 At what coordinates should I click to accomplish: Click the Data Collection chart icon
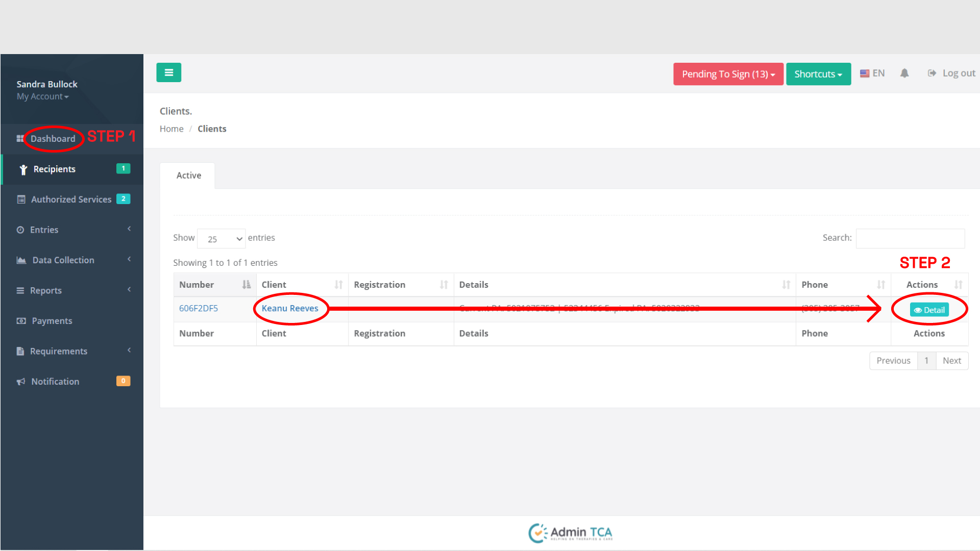pyautogui.click(x=21, y=260)
